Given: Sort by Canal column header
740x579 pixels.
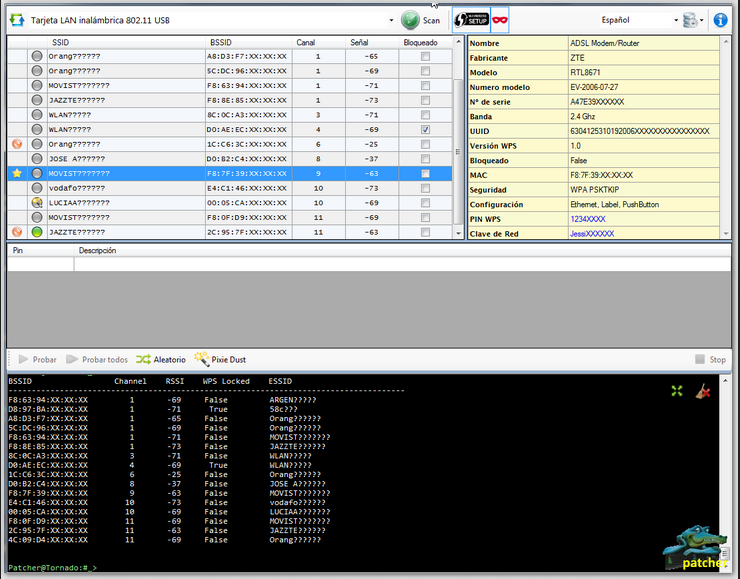Looking at the screenshot, I should 319,42.
